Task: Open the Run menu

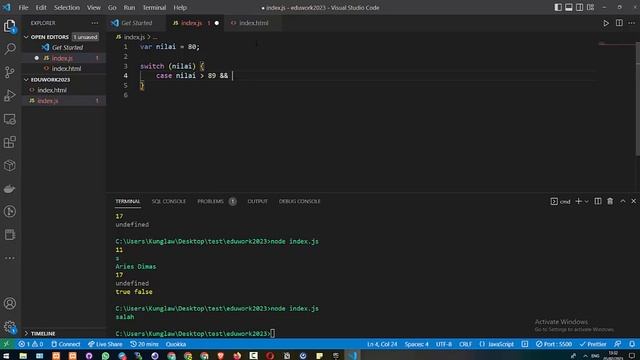Action: click(x=129, y=7)
